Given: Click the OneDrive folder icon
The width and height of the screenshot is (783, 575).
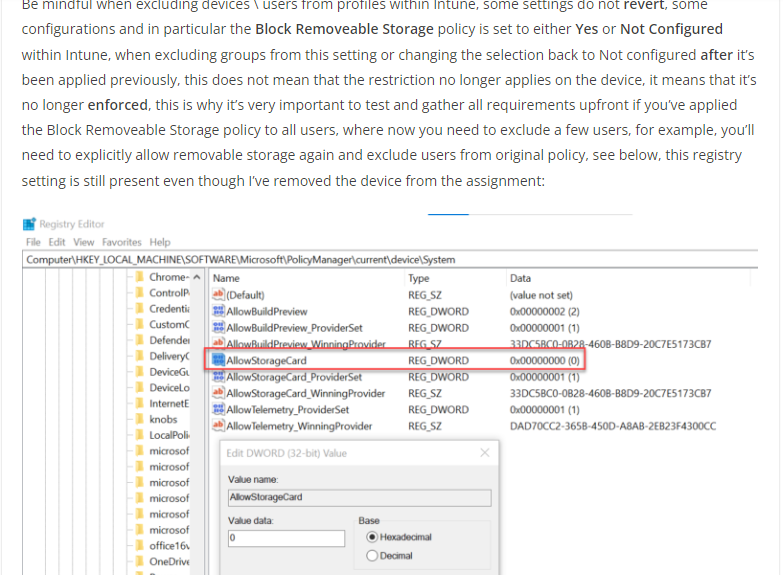Looking at the screenshot, I should [x=140, y=562].
